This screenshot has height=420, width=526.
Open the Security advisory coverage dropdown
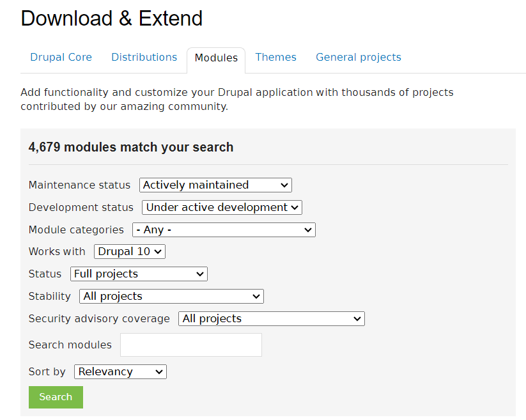point(272,319)
